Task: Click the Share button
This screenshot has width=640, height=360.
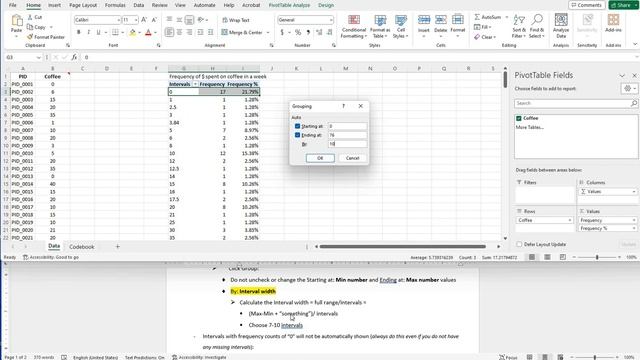Action: pos(623,5)
